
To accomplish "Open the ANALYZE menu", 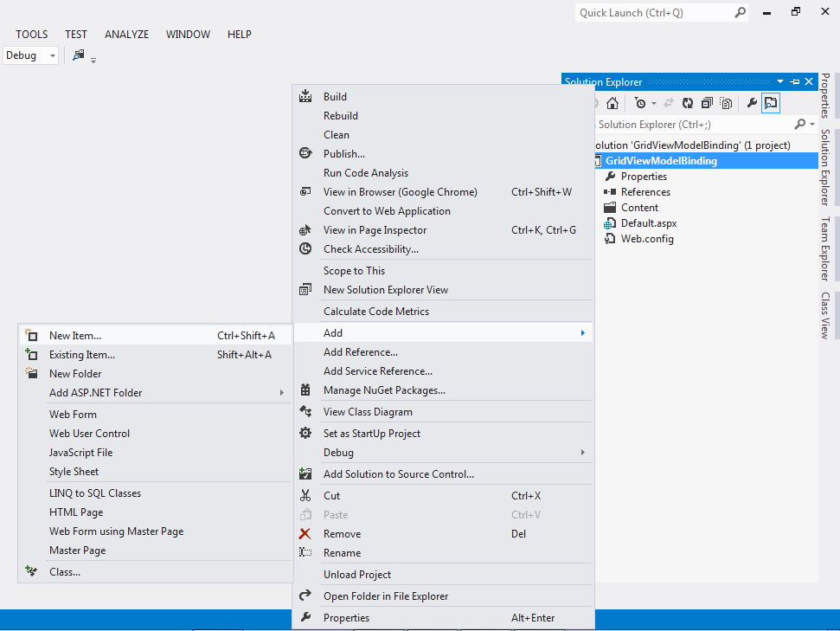I will 126,35.
